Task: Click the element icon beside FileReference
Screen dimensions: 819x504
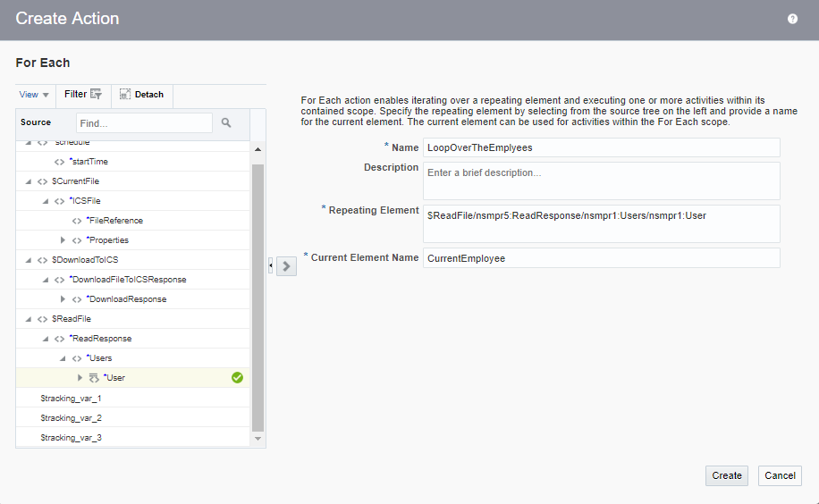Action: pyautogui.click(x=77, y=221)
